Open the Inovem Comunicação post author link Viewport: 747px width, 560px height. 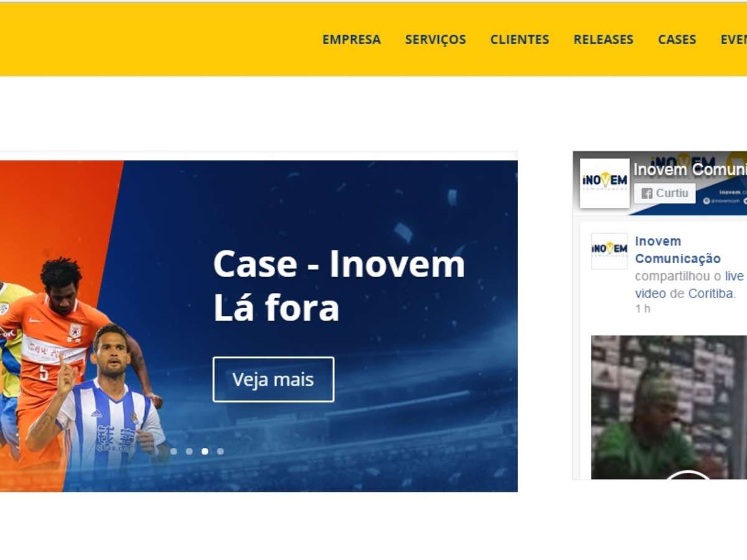pos(678,250)
